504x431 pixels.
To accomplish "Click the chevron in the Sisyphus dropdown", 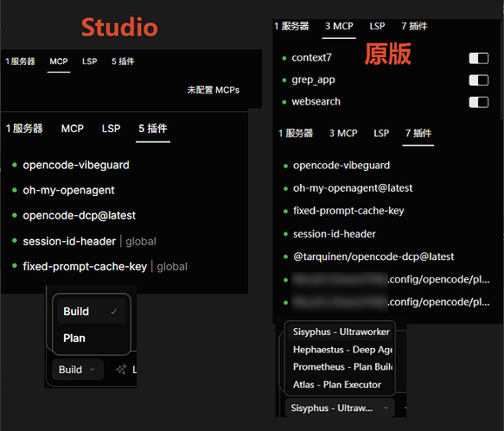I will (x=386, y=408).
